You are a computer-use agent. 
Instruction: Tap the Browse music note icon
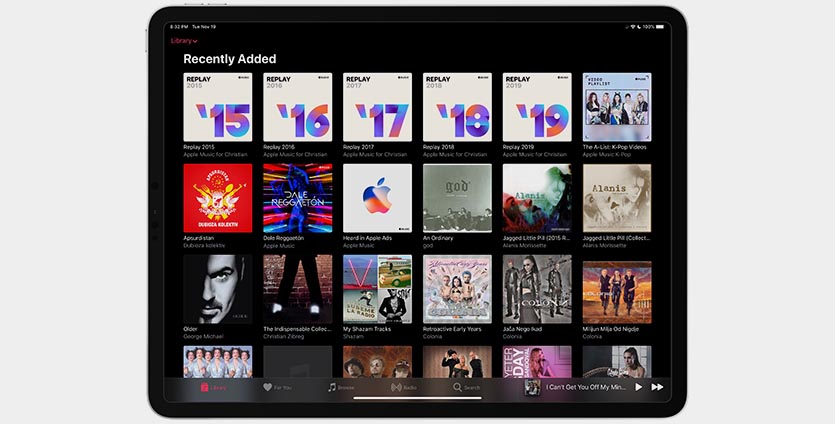click(x=332, y=387)
